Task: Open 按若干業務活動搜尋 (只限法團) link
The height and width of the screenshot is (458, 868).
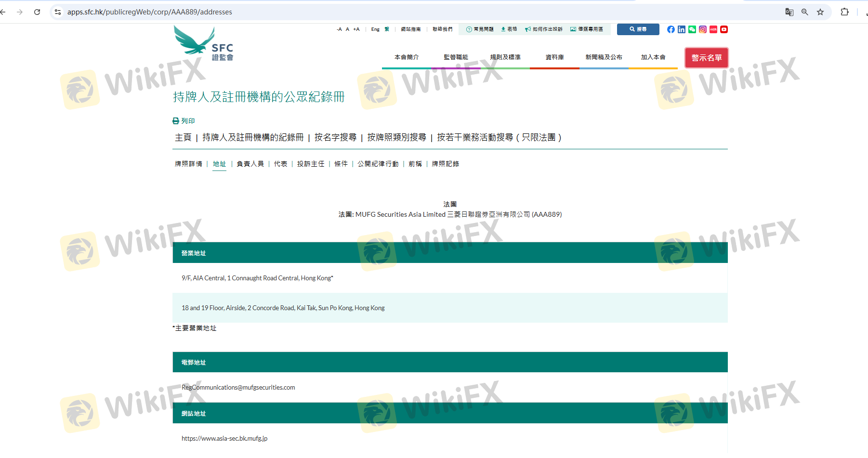Action: (499, 138)
